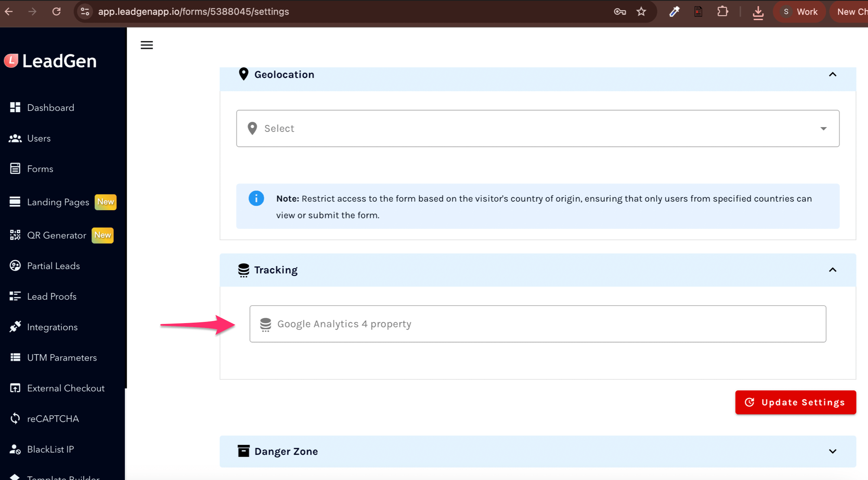Click the Update Settings button
868x480 pixels.
point(795,402)
